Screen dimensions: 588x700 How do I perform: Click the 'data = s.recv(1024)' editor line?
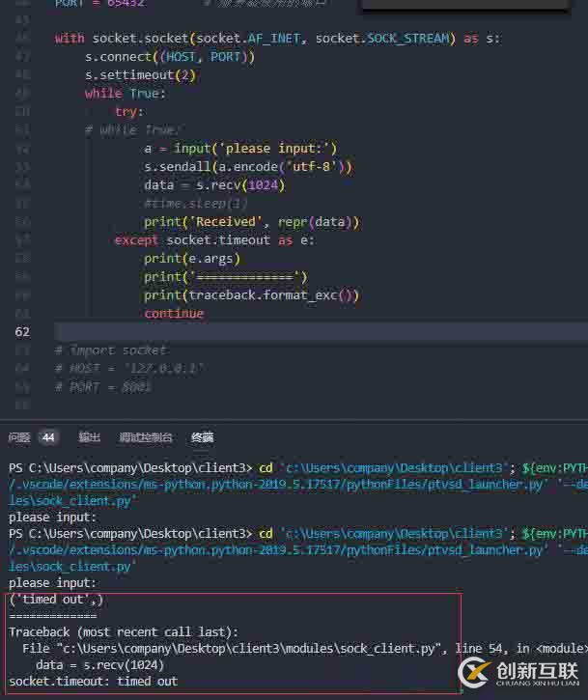point(214,185)
